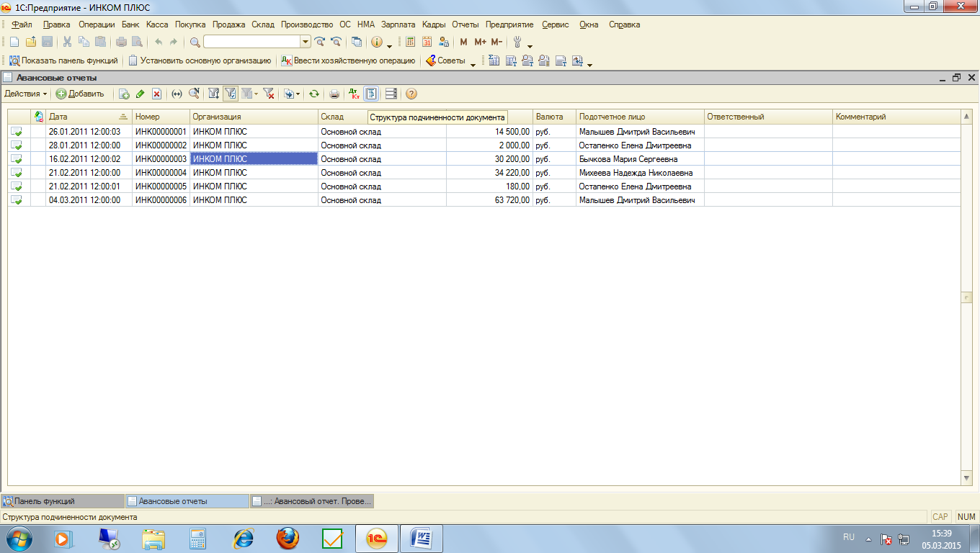The width and height of the screenshot is (980, 553).
Task: Select cell Михеева Надежда Николаевна
Action: click(x=640, y=173)
